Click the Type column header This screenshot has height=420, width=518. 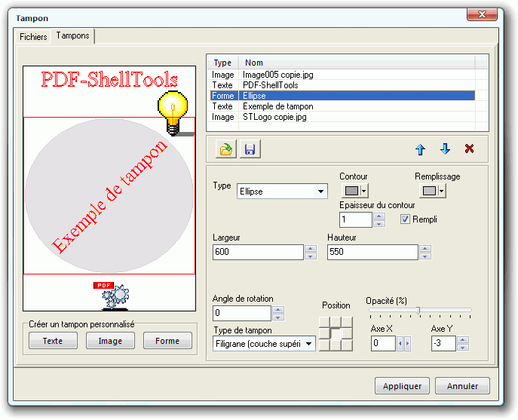point(222,63)
